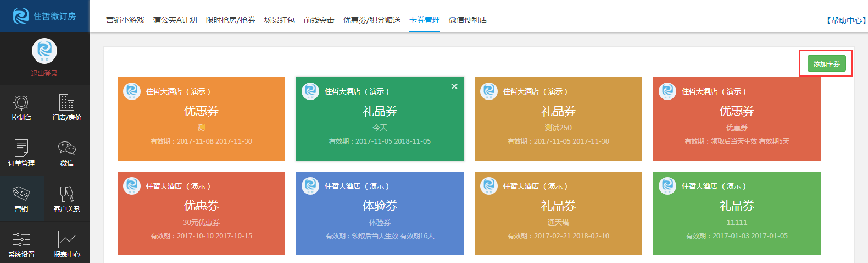Click the hotel logo on the 测 优惠券 card
The image size is (868, 263).
pyautogui.click(x=132, y=91)
